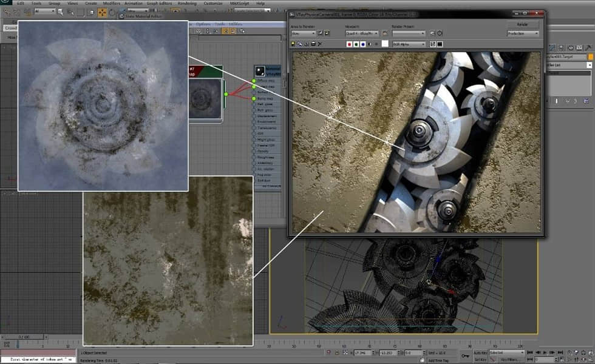Toggle the red channel
595x364 pixels.
[349, 44]
